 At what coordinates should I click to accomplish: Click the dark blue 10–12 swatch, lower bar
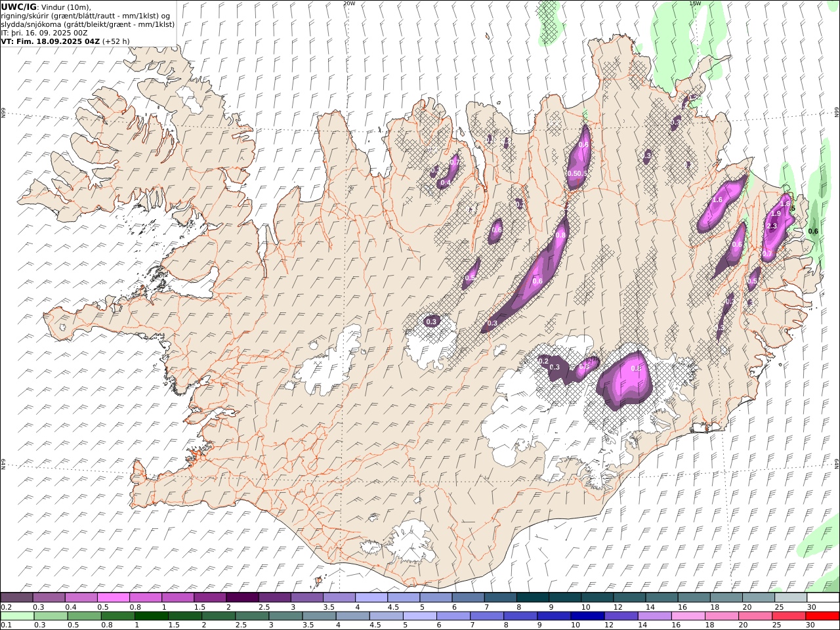pyautogui.click(x=587, y=616)
